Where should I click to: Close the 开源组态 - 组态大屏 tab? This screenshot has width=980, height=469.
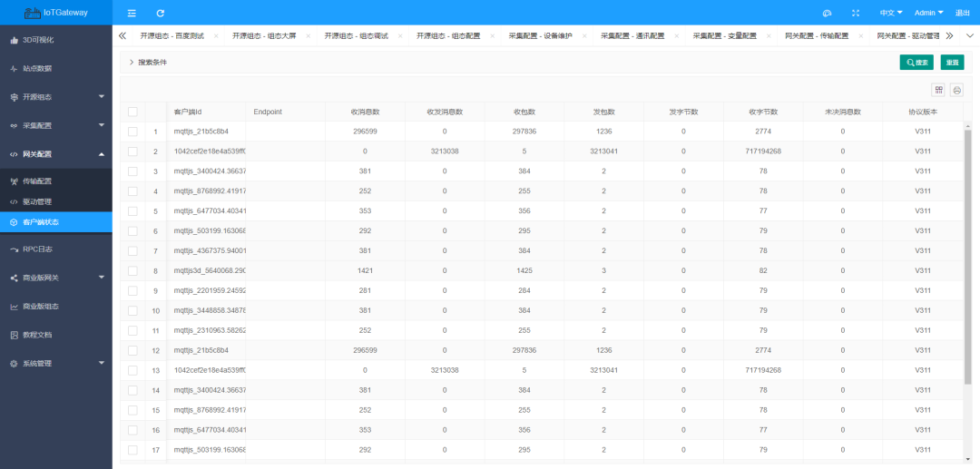click(x=308, y=36)
